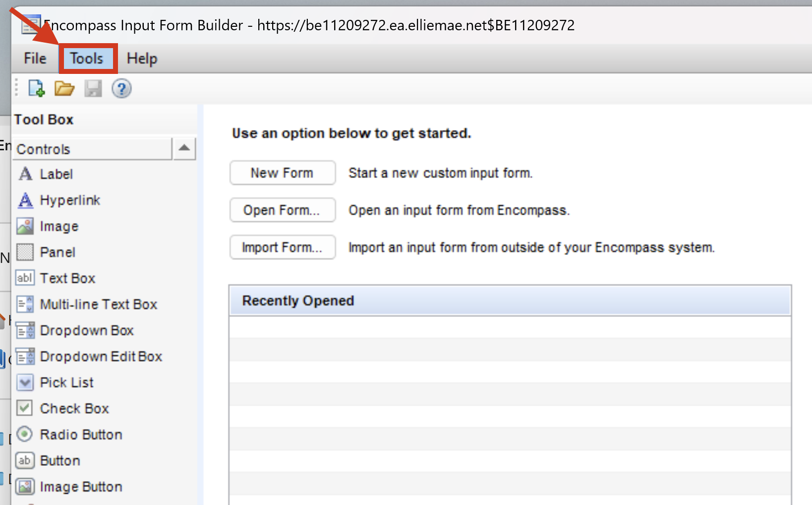Viewport: 812px width, 505px height.
Task: Click the Import Form... button
Action: (x=282, y=248)
